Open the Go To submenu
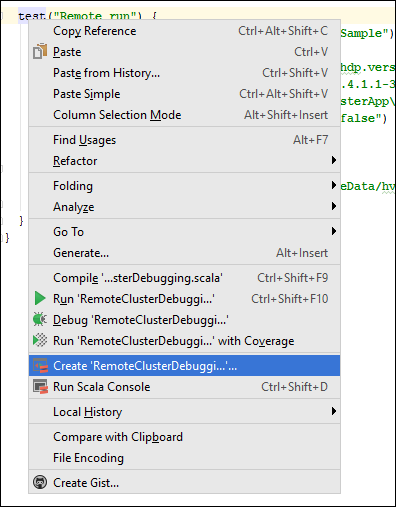 coord(184,232)
